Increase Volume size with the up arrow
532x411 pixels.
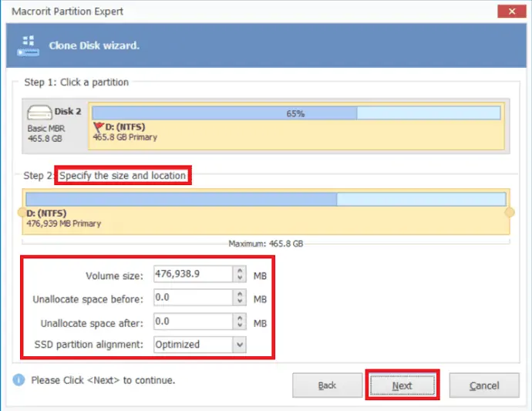(x=240, y=271)
